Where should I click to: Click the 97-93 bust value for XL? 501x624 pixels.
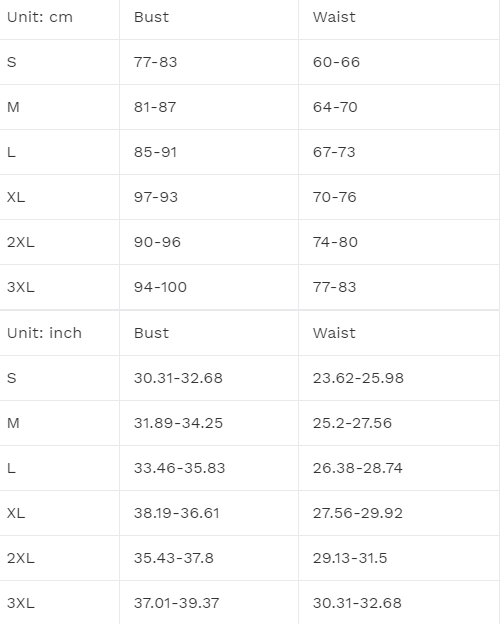tap(156, 197)
